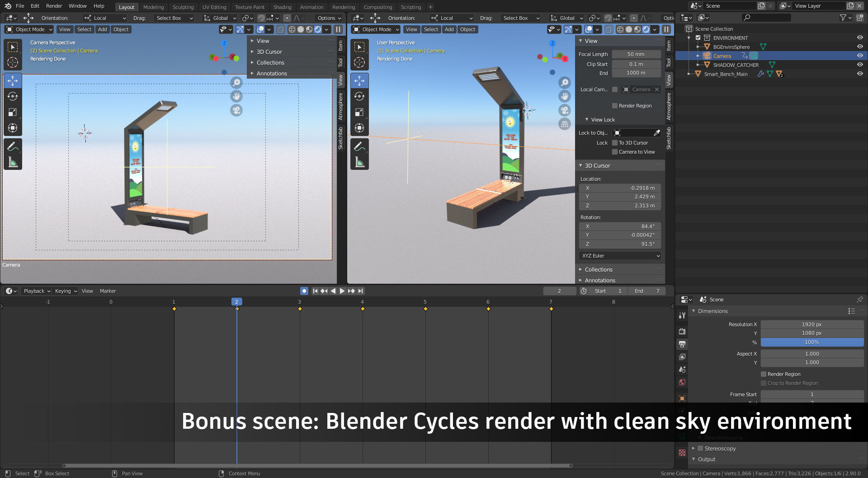This screenshot has width=868, height=478.
Task: Toggle the auto keying record button
Action: pos(304,291)
